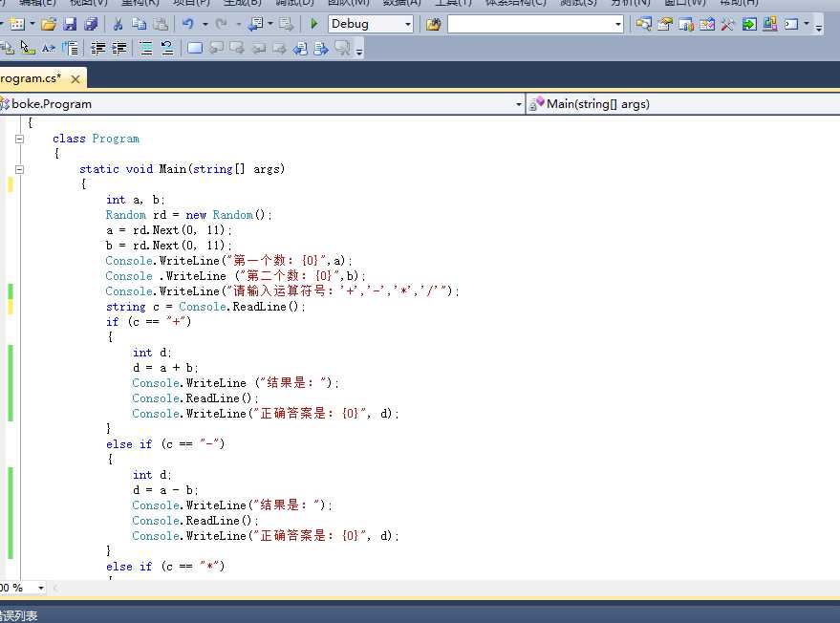Place cursor on 'Random rd = new Random();' line
The height and width of the screenshot is (623, 840).
click(188, 215)
